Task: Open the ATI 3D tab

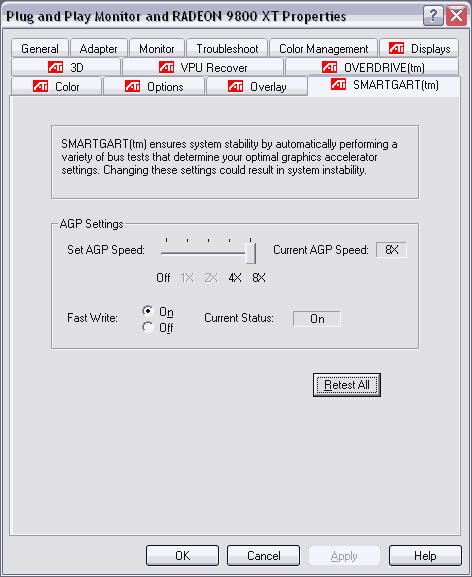Action: pyautogui.click(x=66, y=67)
